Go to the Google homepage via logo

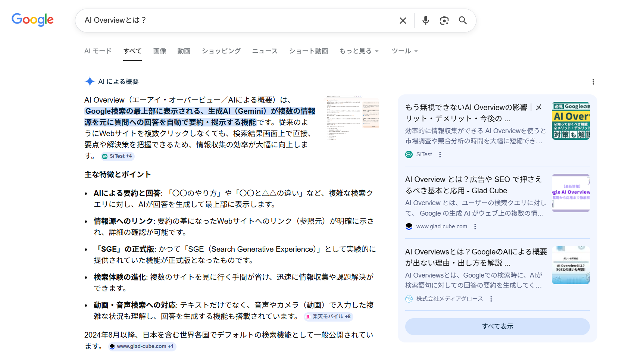coord(33,20)
